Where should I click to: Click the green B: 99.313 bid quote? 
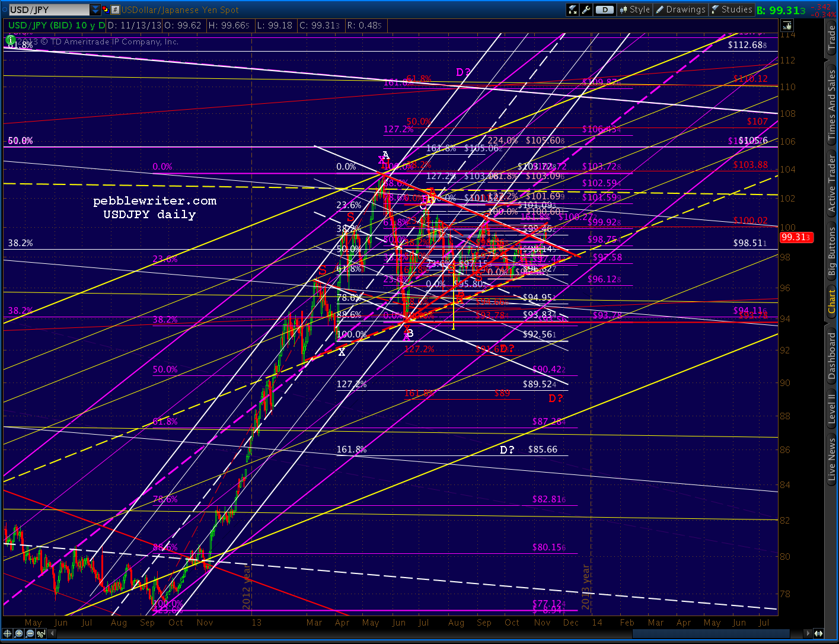(x=781, y=10)
